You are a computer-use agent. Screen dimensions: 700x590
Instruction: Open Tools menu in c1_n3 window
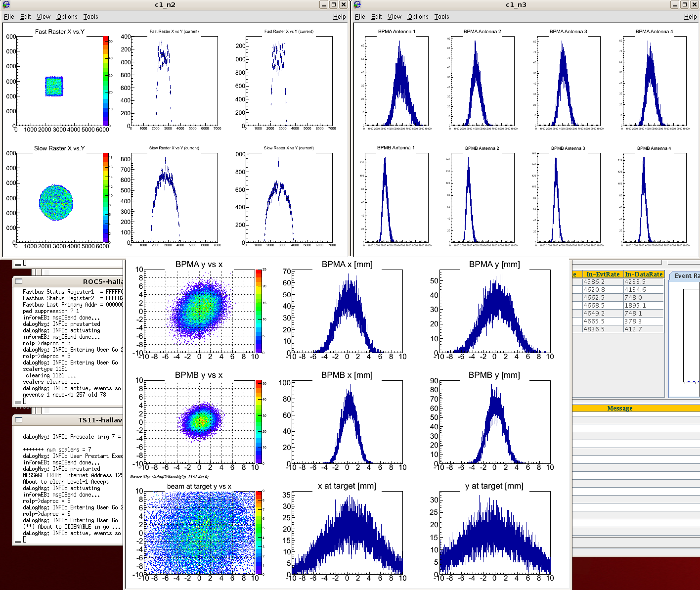441,16
